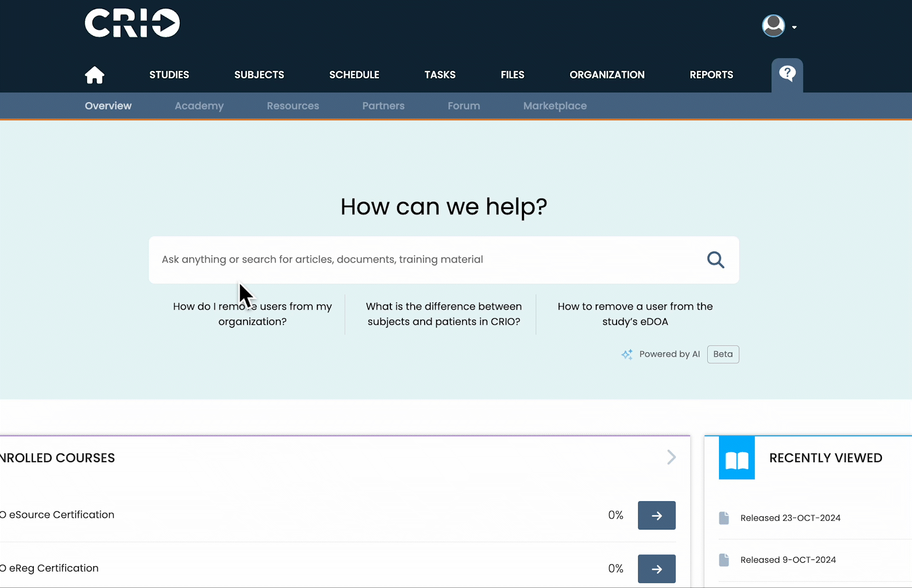Switch to the Resources tab
This screenshot has width=912, height=588.
(293, 106)
